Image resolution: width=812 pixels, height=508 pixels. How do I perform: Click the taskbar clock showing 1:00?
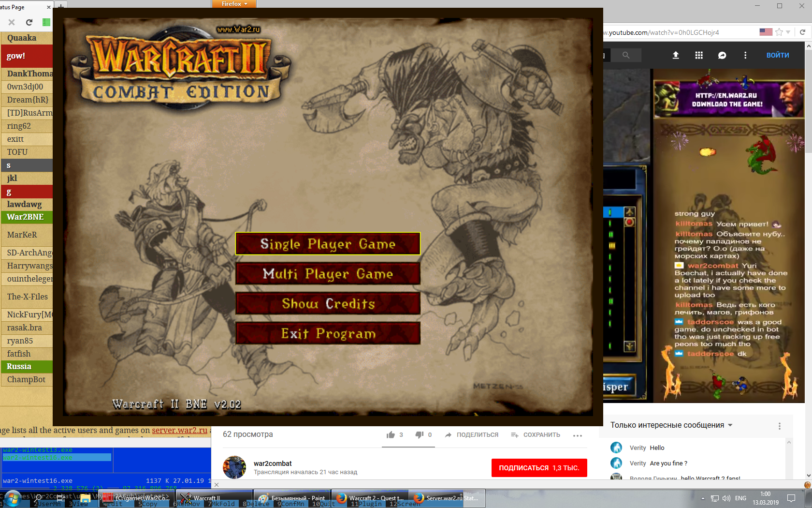[766, 498]
